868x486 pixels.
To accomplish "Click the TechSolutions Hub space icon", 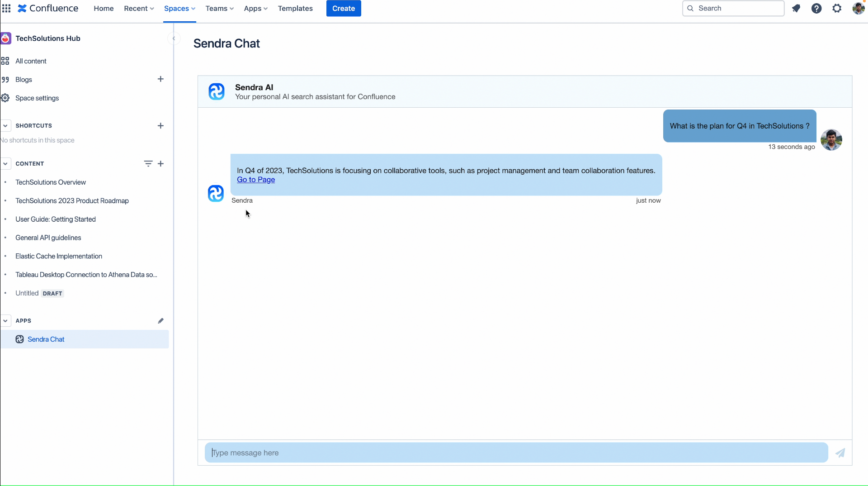I will coord(5,38).
